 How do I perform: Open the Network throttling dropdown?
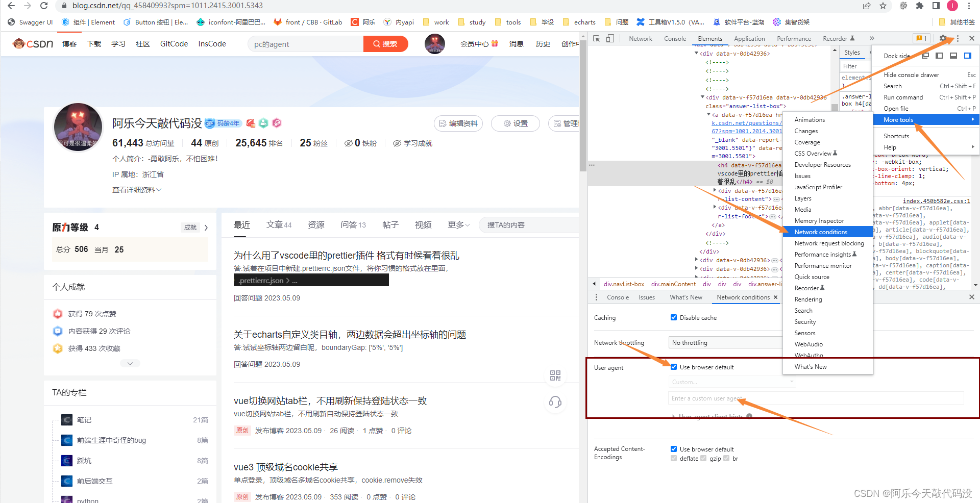(725, 343)
